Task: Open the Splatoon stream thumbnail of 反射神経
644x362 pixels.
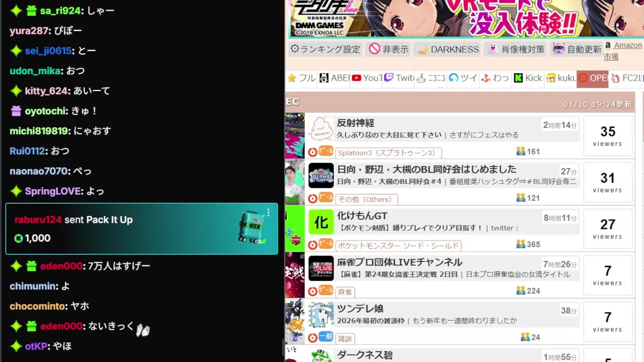Action: click(295, 136)
